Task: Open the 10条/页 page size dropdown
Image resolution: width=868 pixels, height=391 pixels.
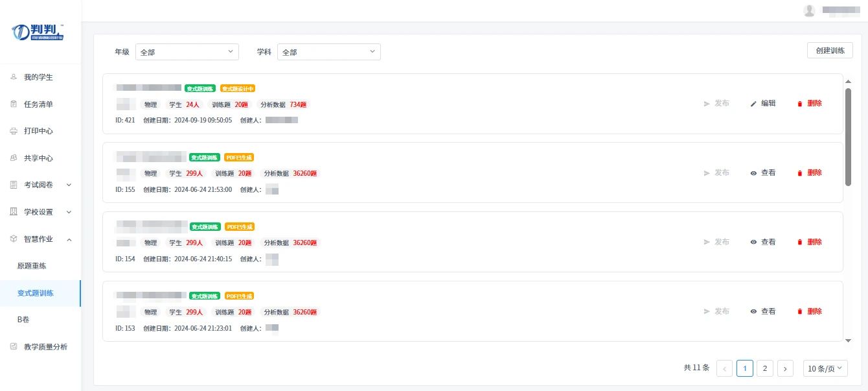Action: point(825,368)
